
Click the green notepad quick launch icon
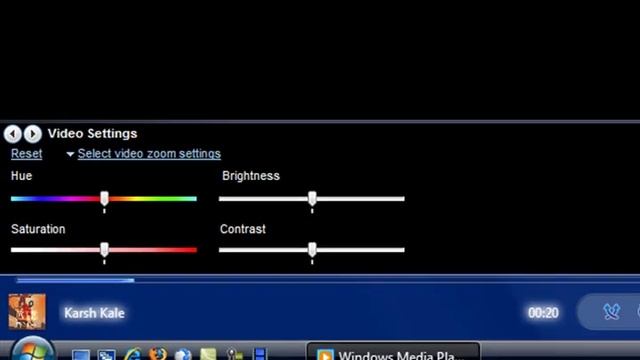click(x=209, y=354)
